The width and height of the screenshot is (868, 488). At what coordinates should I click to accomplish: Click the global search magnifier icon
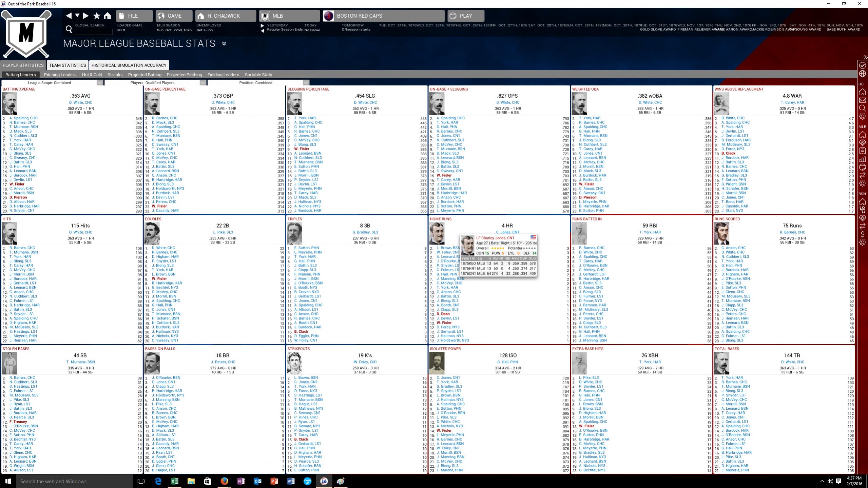tap(69, 30)
